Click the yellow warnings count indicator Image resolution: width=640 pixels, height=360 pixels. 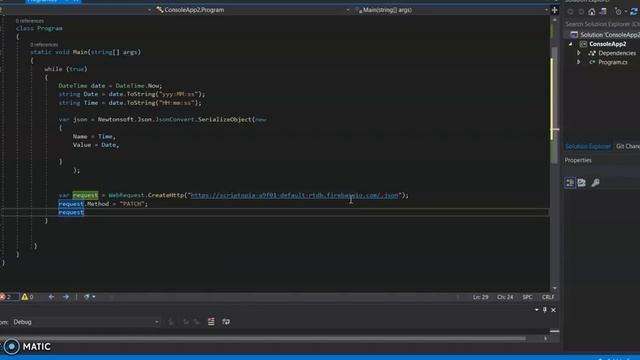pos(27,297)
